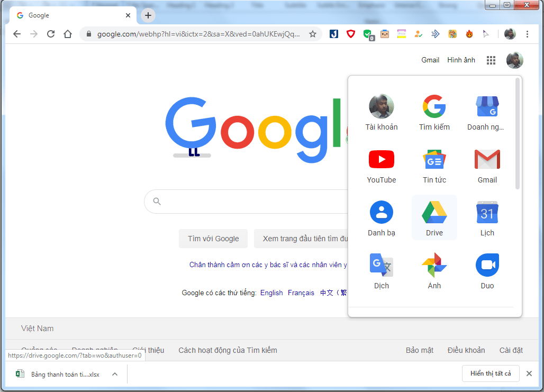Open Cách hoạt động của Tìm kiếm link
The height and width of the screenshot is (392, 544).
click(228, 350)
